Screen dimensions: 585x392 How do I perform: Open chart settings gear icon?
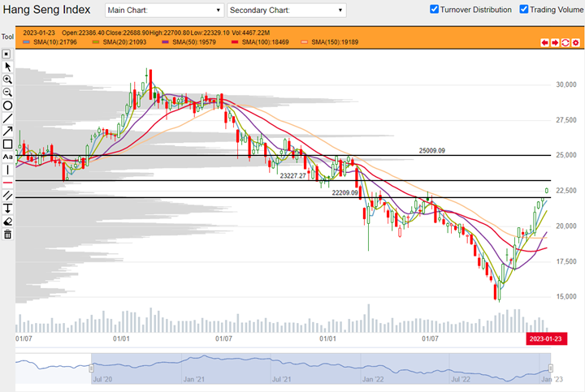(x=576, y=42)
